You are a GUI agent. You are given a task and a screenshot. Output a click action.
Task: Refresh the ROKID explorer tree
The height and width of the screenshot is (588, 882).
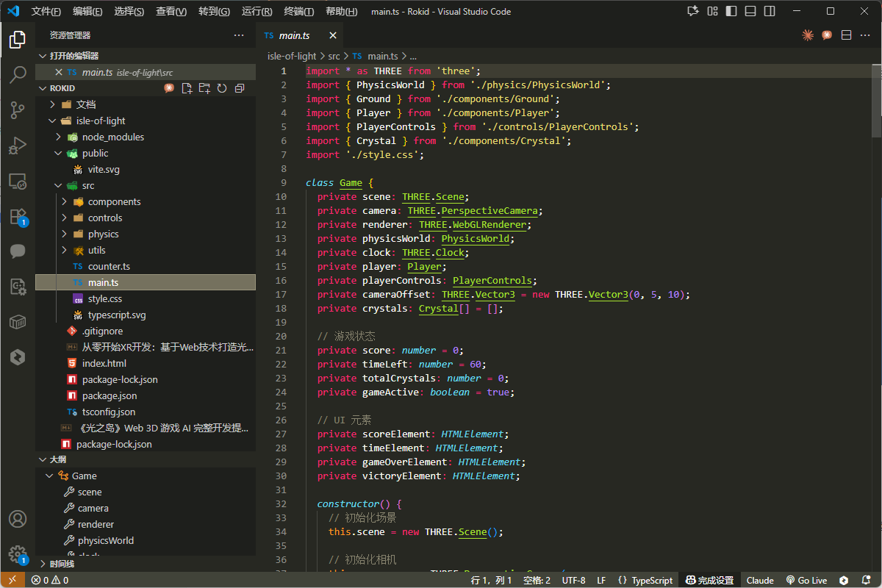[222, 88]
